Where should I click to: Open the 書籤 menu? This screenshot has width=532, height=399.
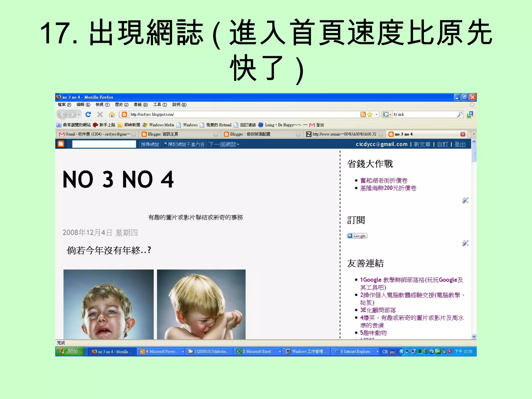coord(141,104)
